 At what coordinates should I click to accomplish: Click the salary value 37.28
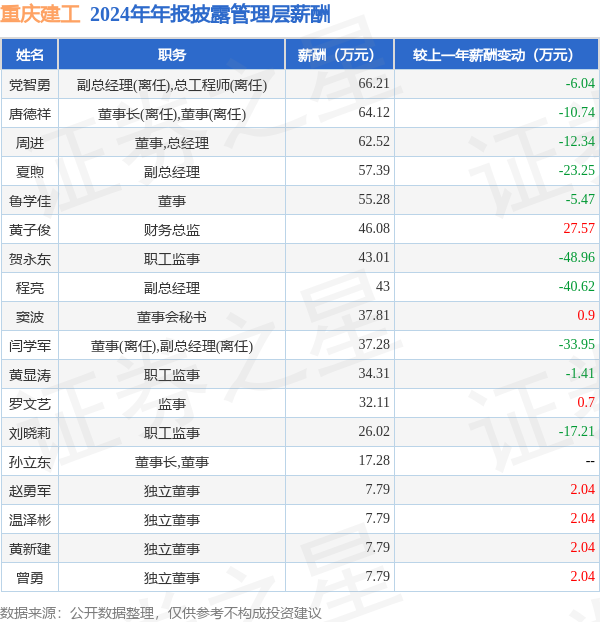pos(374,344)
